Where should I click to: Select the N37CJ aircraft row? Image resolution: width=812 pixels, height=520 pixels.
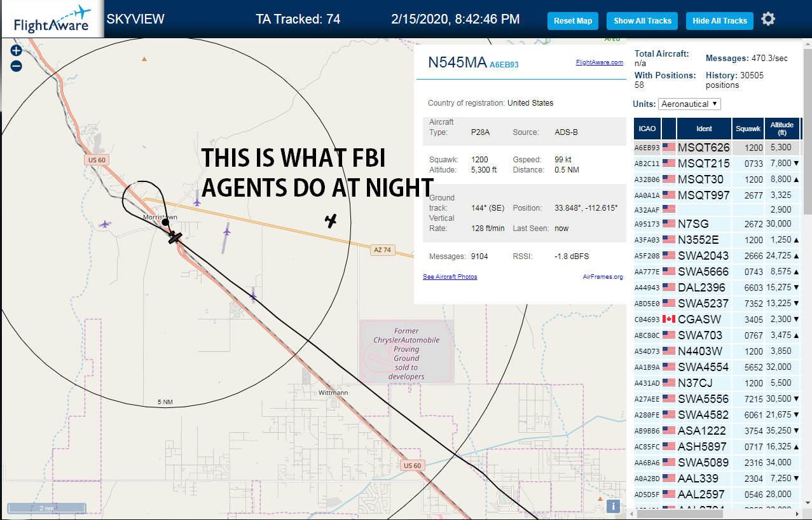click(718, 383)
